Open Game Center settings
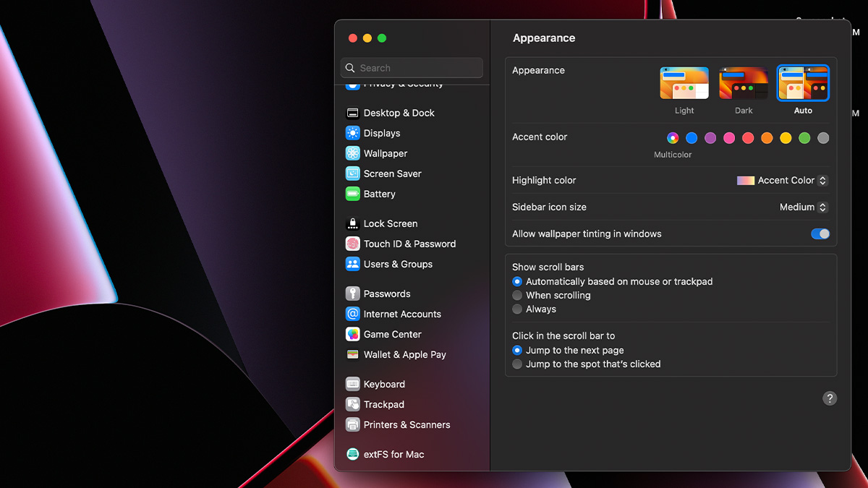The image size is (868, 488). coord(391,334)
